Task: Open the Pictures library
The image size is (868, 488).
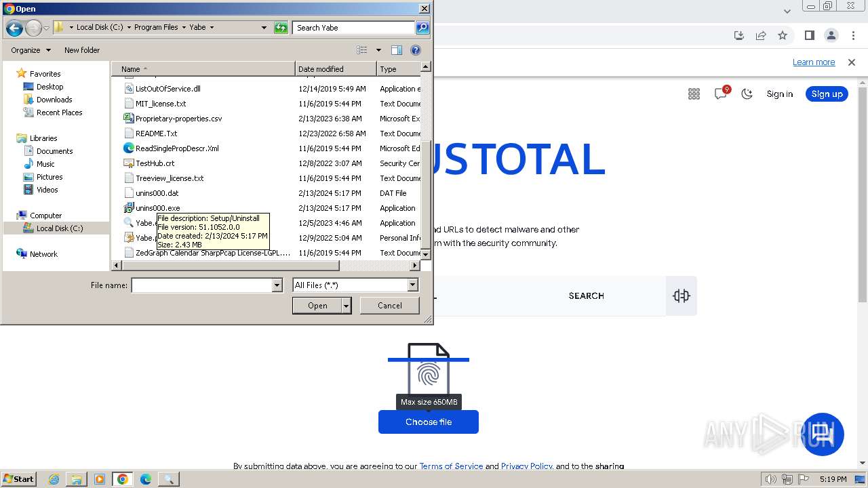Action: point(50,177)
